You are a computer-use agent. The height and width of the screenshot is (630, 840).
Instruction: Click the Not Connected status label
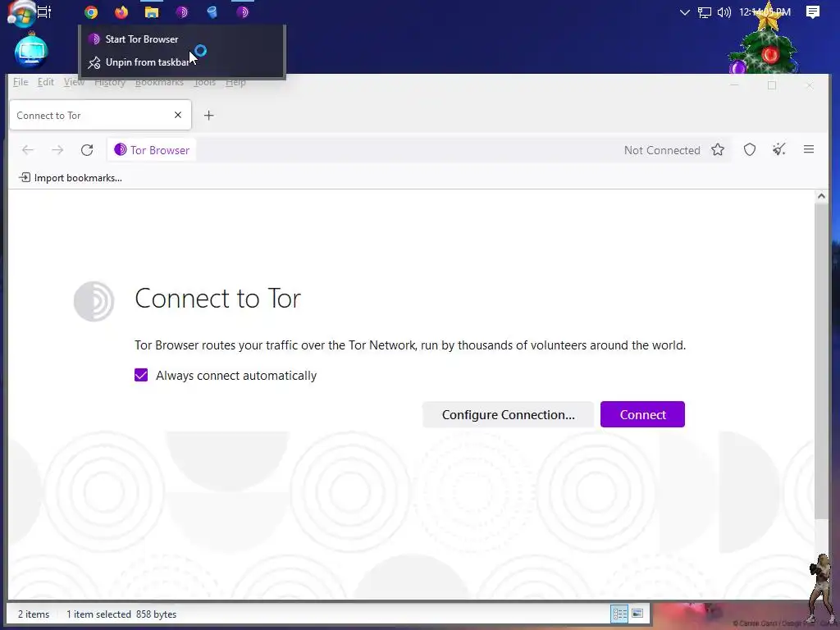click(x=662, y=151)
